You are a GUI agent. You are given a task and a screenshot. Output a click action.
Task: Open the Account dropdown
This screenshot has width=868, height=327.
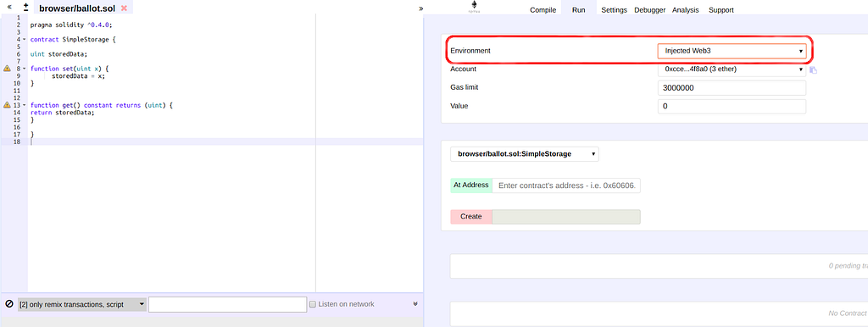(732, 69)
